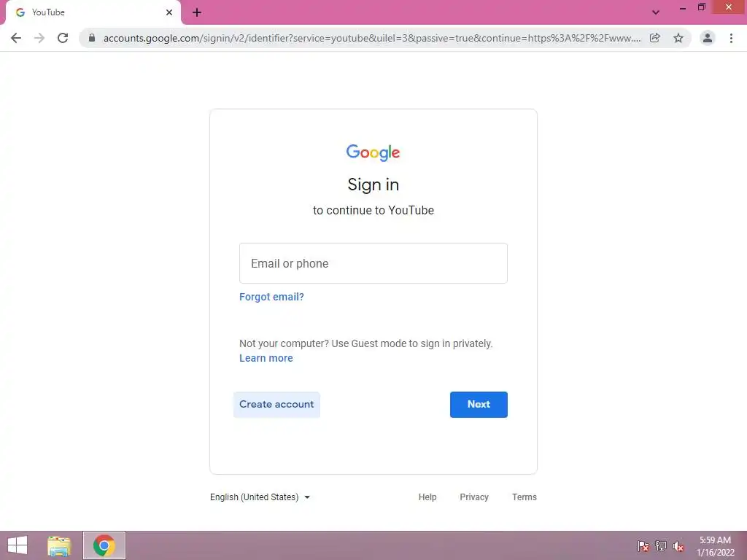Bookmark this page with the star icon
The width and height of the screenshot is (747, 560).
pyautogui.click(x=678, y=38)
